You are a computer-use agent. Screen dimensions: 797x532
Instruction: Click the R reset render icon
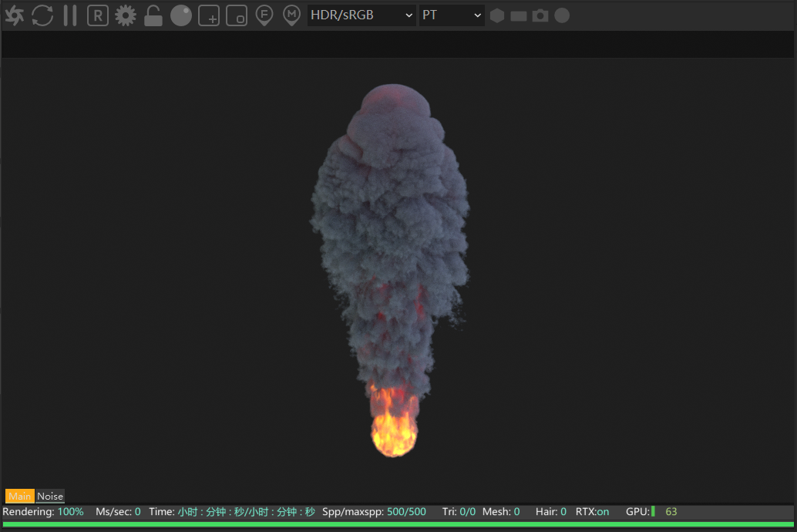pos(97,15)
